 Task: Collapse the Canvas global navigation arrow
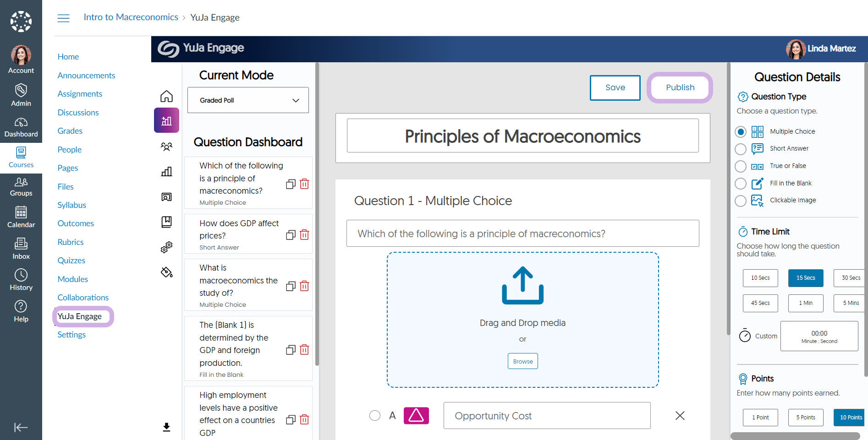(x=21, y=428)
